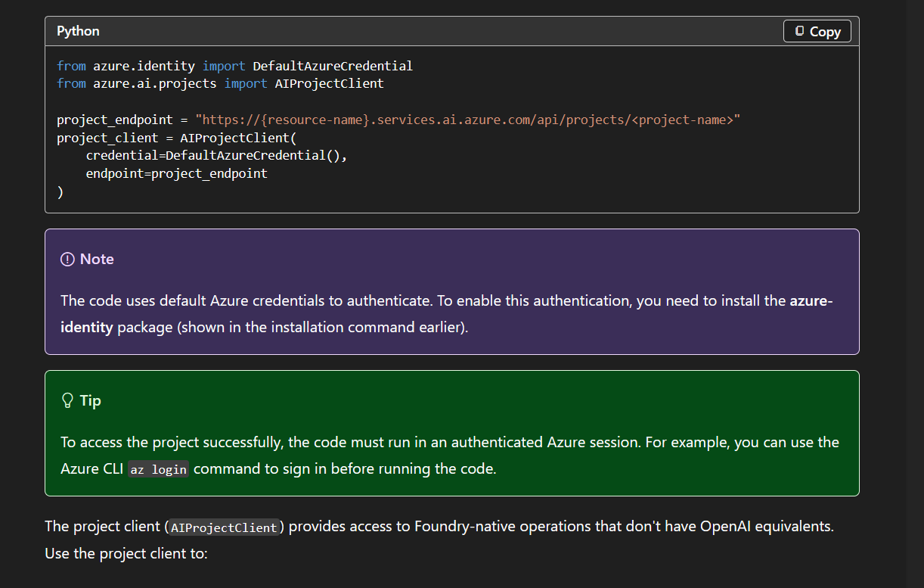
Task: Click the Tip lightbulb icon
Action: click(67, 400)
